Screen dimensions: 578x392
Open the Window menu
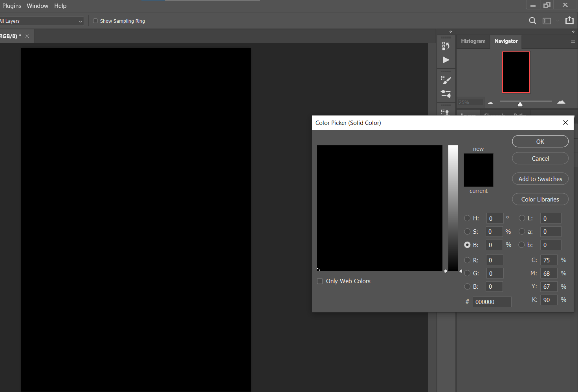tap(37, 6)
